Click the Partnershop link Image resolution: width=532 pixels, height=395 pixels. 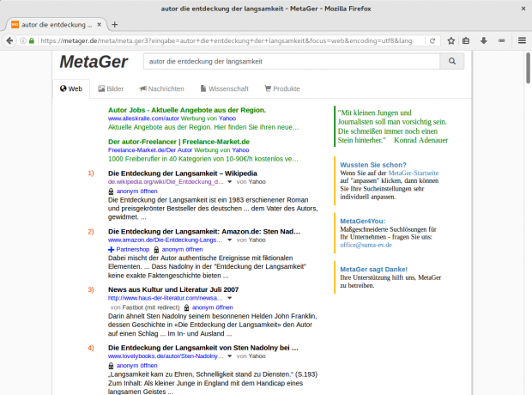click(x=133, y=250)
